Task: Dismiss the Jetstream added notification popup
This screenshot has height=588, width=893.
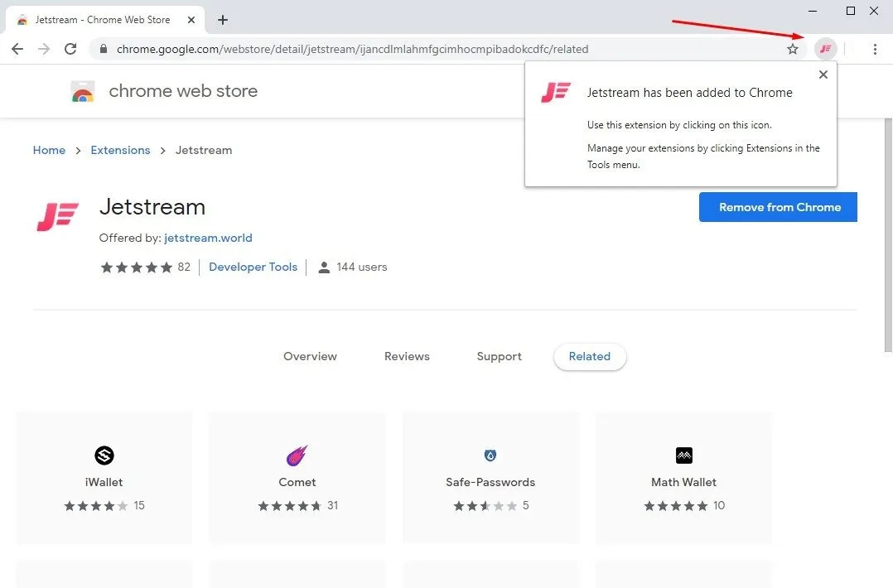Action: (x=823, y=75)
